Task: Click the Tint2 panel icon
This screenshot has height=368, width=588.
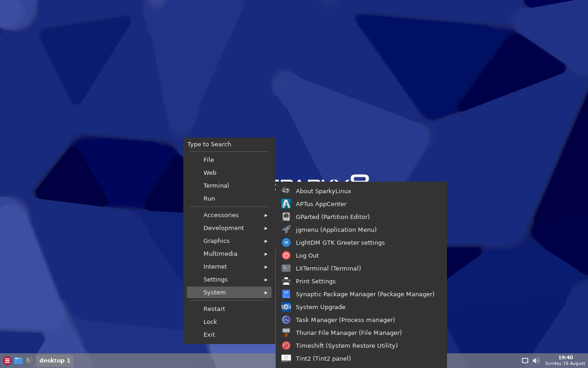Action: click(286, 358)
